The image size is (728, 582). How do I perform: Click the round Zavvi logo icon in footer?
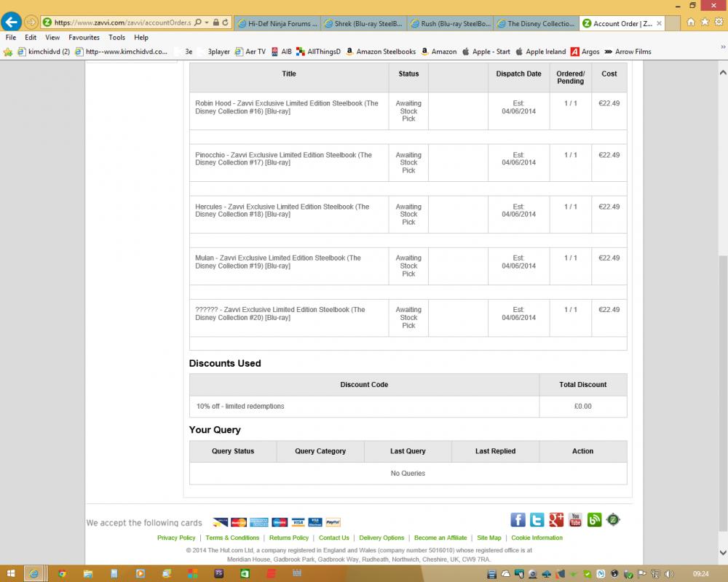[613, 520]
